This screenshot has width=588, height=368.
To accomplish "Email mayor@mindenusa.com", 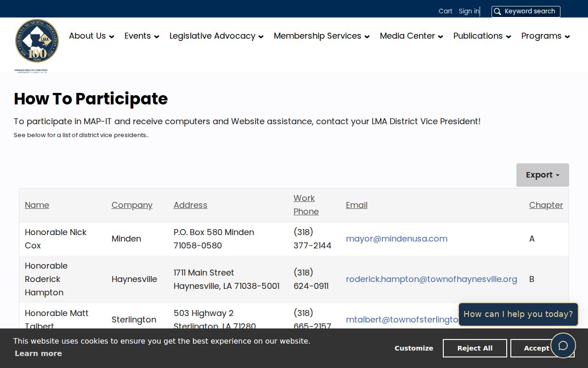I will click(x=396, y=239).
